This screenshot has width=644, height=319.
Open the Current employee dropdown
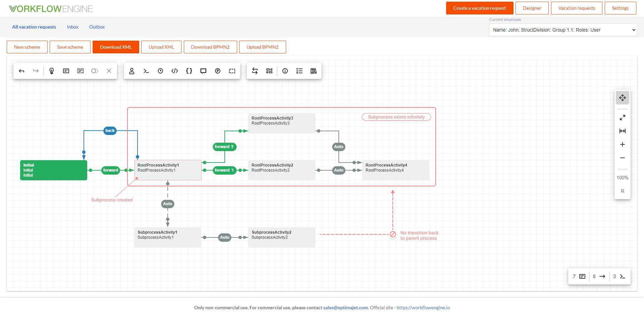(563, 30)
